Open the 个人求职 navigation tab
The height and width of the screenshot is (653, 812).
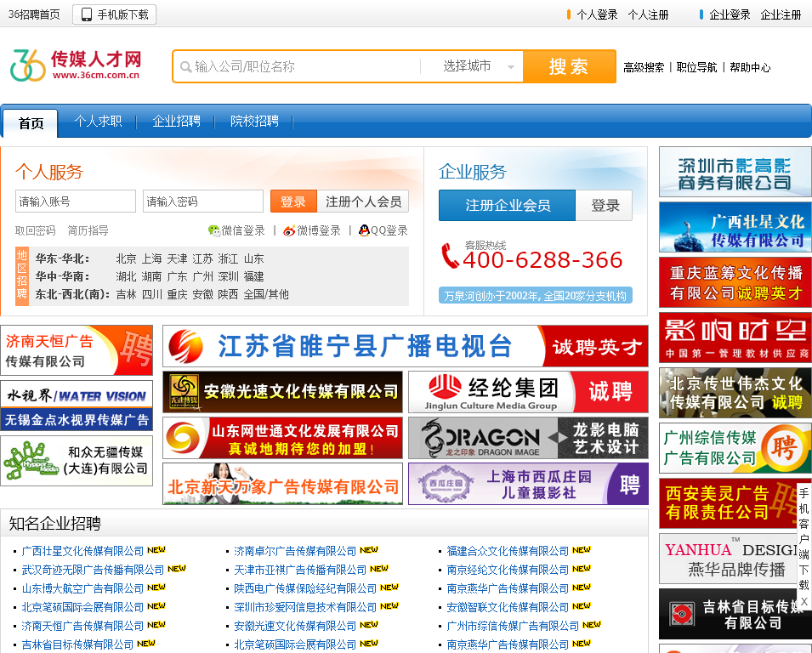(98, 122)
